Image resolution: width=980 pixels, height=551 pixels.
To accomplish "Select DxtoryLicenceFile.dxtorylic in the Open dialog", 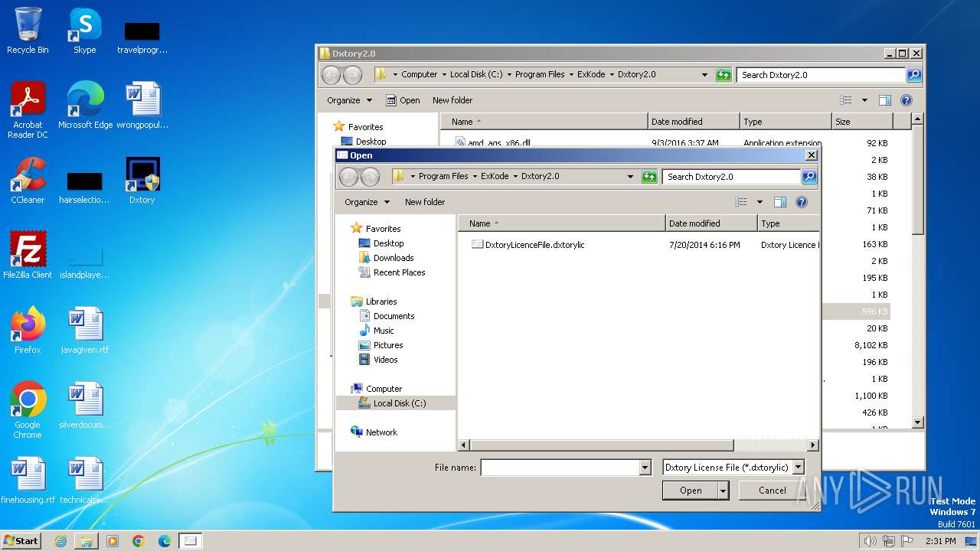I will coord(528,245).
